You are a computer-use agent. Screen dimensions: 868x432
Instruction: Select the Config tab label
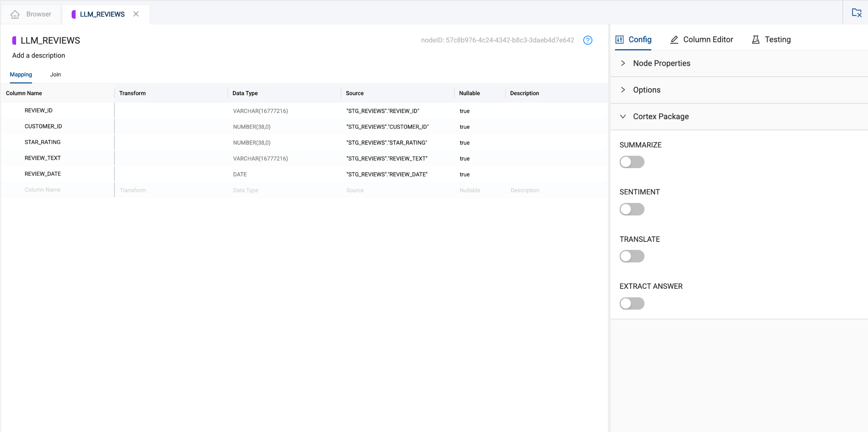point(640,39)
